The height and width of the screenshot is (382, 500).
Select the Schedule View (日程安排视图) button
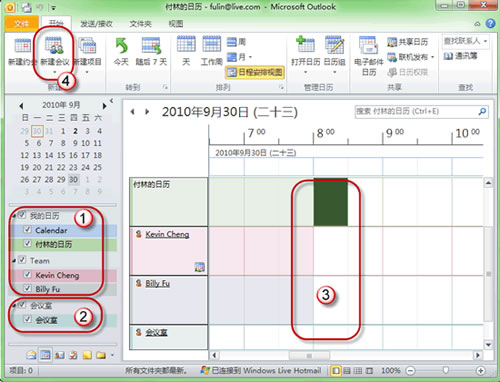tap(255, 72)
